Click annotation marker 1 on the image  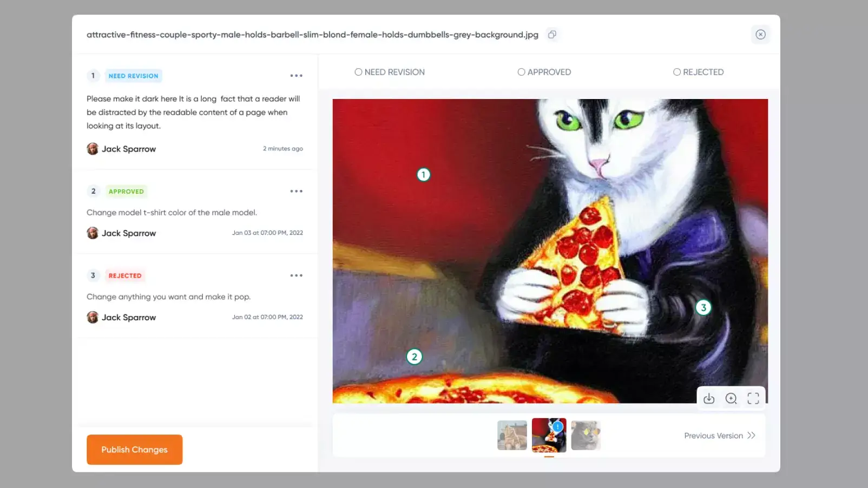click(x=423, y=175)
